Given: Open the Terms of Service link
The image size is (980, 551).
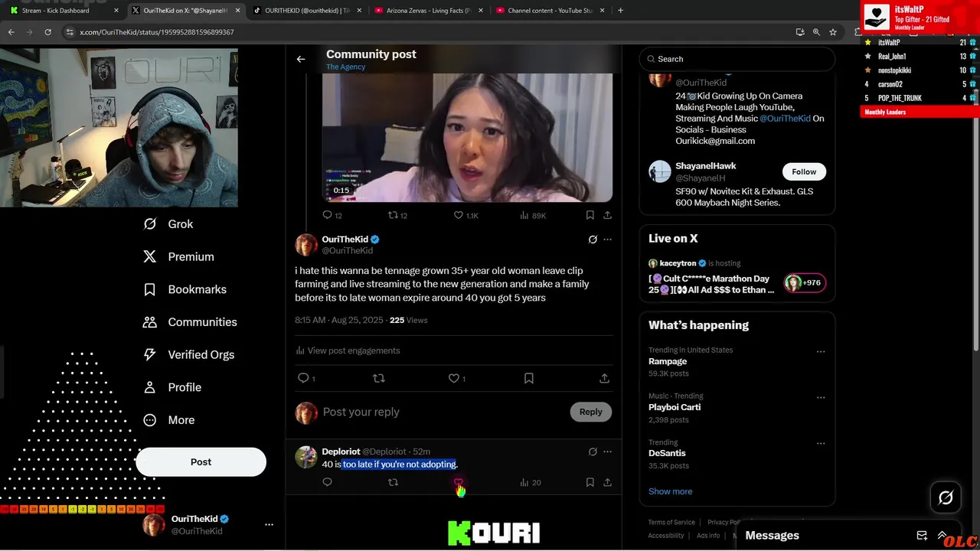Looking at the screenshot, I should [671, 523].
